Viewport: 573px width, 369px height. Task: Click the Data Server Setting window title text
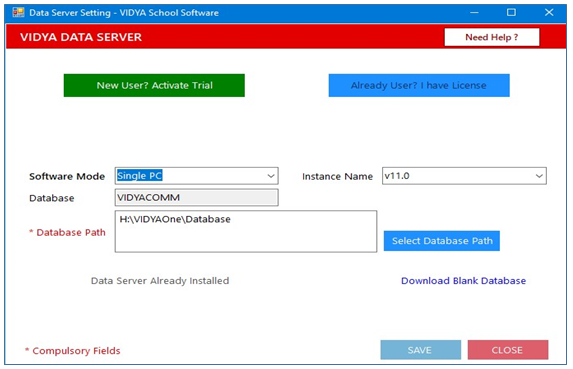[x=124, y=13]
